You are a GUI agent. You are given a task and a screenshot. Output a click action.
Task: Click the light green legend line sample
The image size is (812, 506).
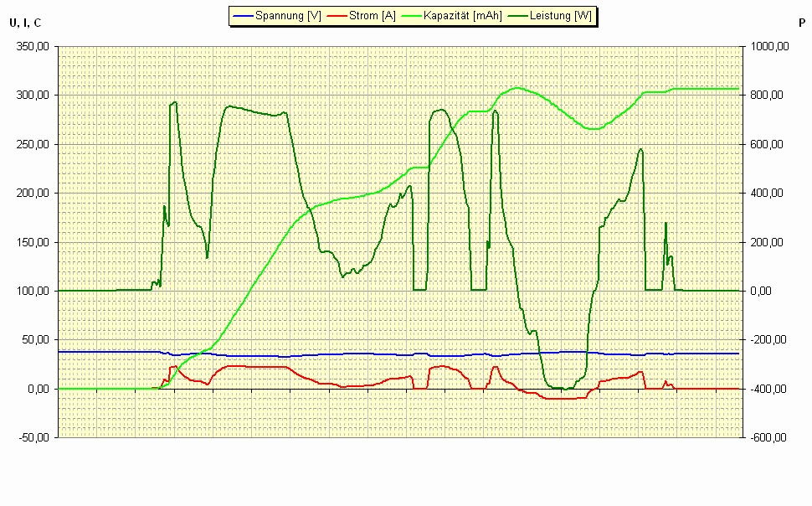412,16
